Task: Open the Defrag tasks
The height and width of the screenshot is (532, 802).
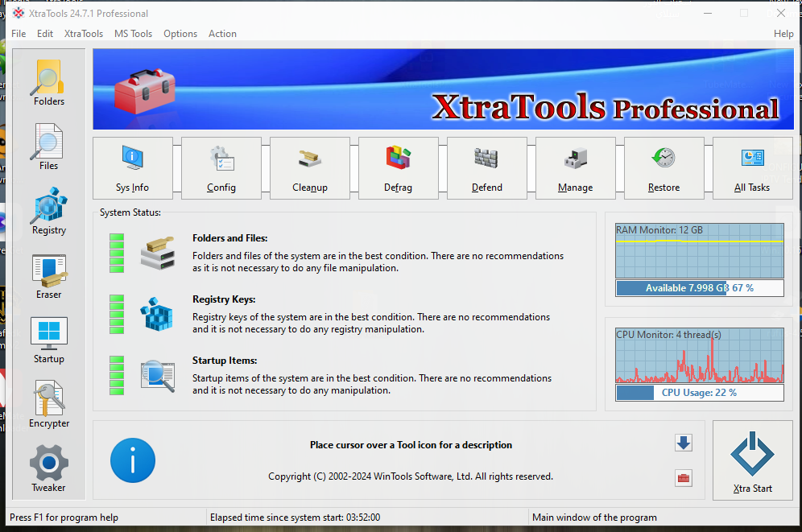Action: 398,168
